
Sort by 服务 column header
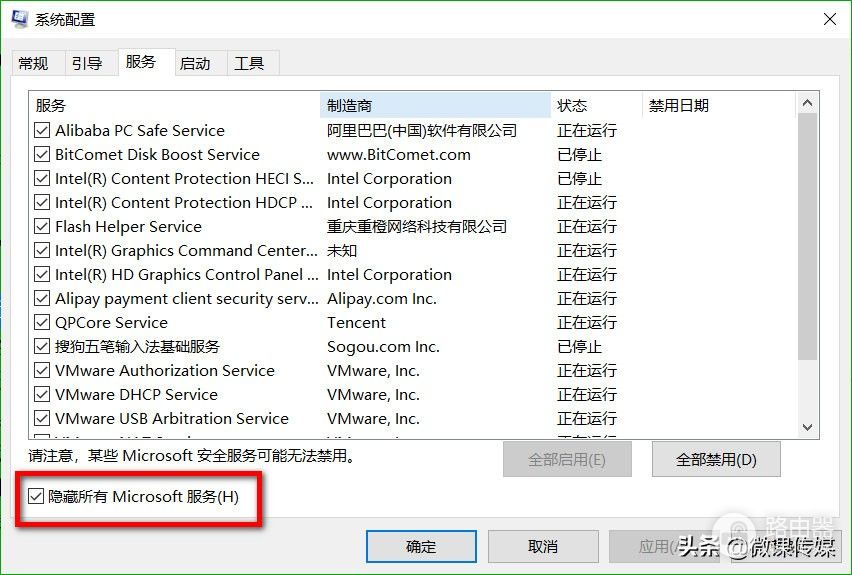click(x=174, y=105)
